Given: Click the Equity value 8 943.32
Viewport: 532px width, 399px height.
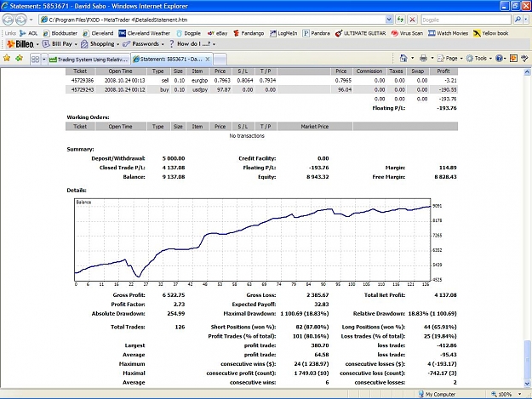Looking at the screenshot, I should point(317,177).
